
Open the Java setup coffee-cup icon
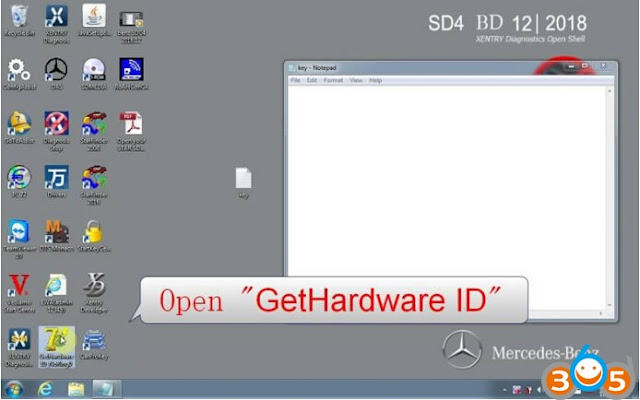pyautogui.click(x=94, y=20)
